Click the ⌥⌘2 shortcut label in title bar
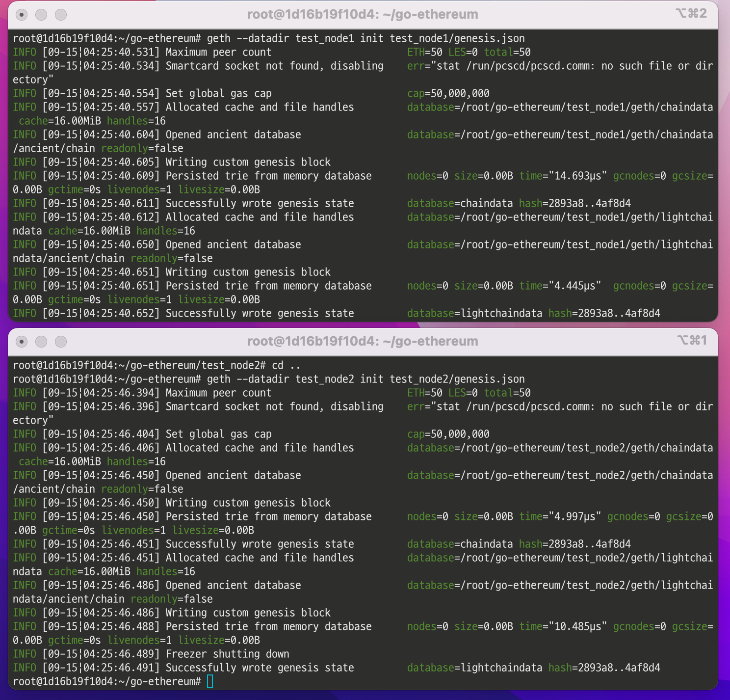This screenshot has height=700, width=730. click(692, 13)
